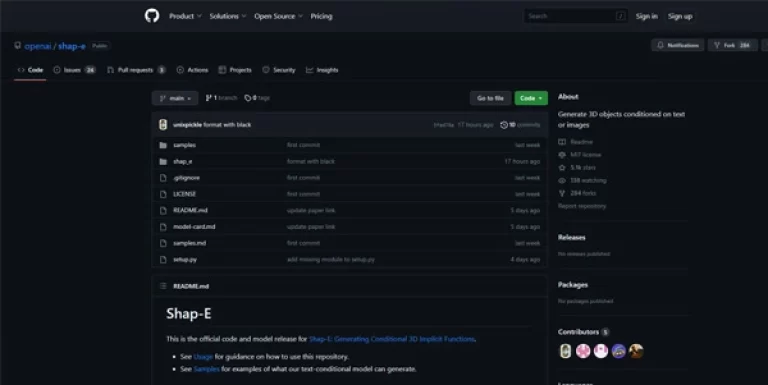Open the Solutions menu
Image resolution: width=768 pixels, height=385 pixels.
click(228, 16)
